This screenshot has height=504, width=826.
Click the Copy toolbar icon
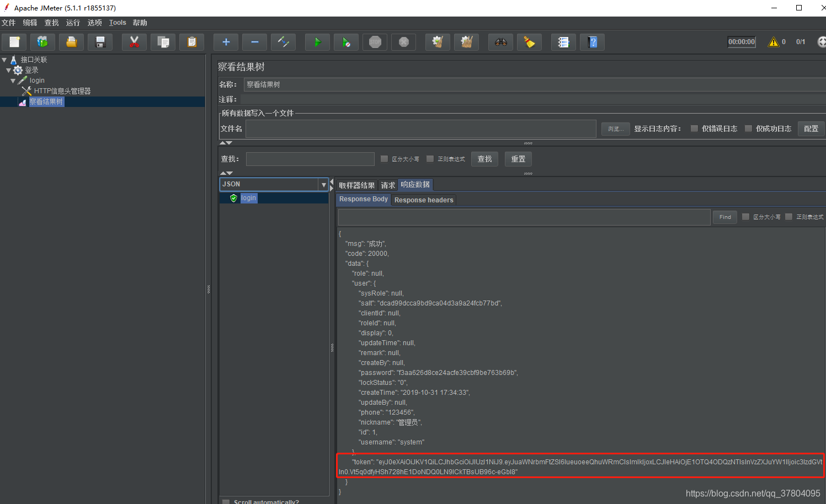pos(163,42)
